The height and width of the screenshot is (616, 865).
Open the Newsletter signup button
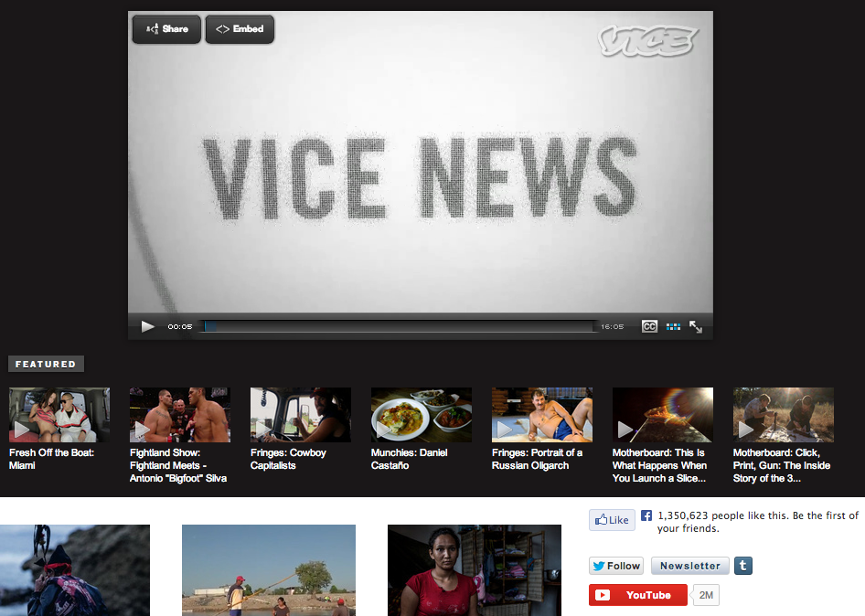click(x=690, y=566)
